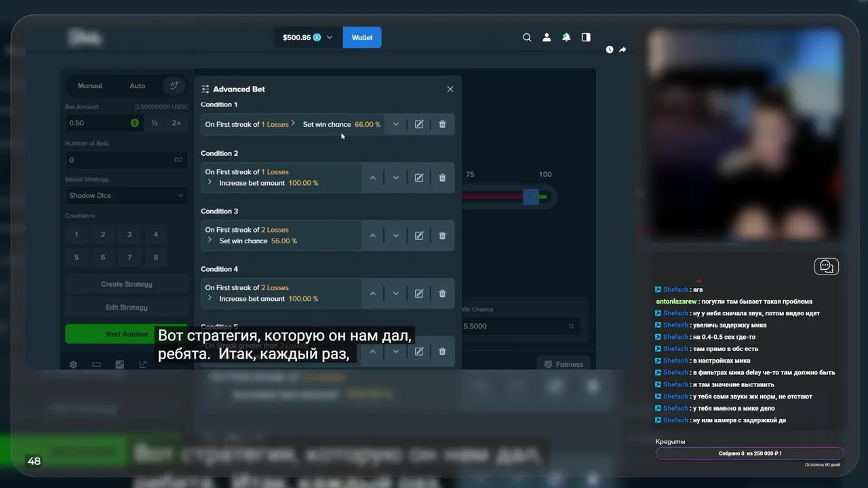Move Condition 3 down

(396, 235)
